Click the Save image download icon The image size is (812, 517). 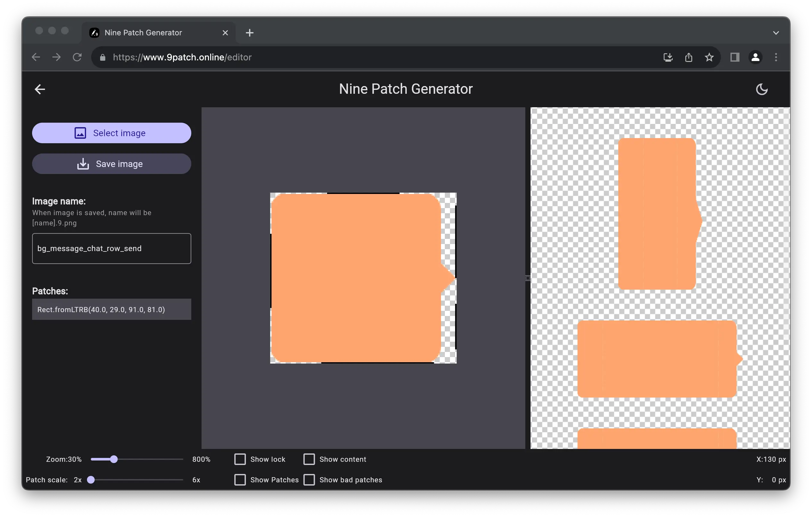coord(83,164)
